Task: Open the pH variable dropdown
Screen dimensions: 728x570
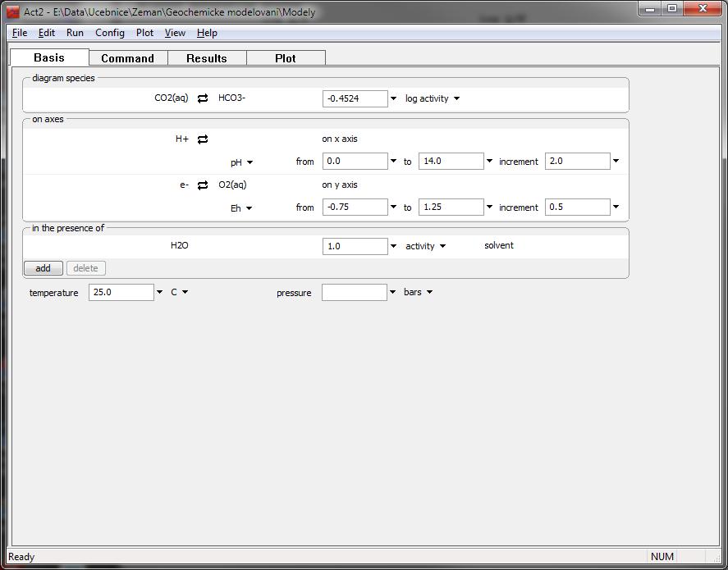Action: [x=241, y=162]
